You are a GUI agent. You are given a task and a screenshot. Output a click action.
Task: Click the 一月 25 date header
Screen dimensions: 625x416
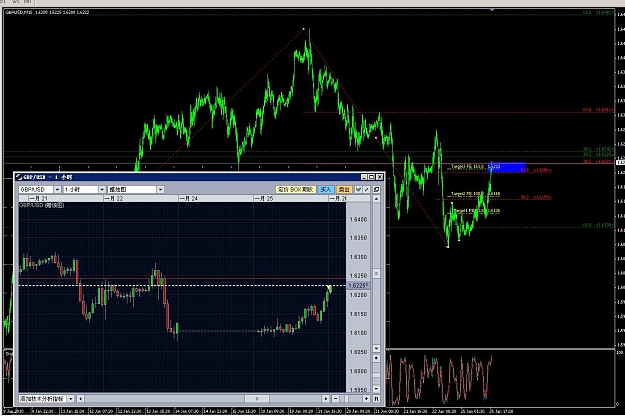[263, 198]
